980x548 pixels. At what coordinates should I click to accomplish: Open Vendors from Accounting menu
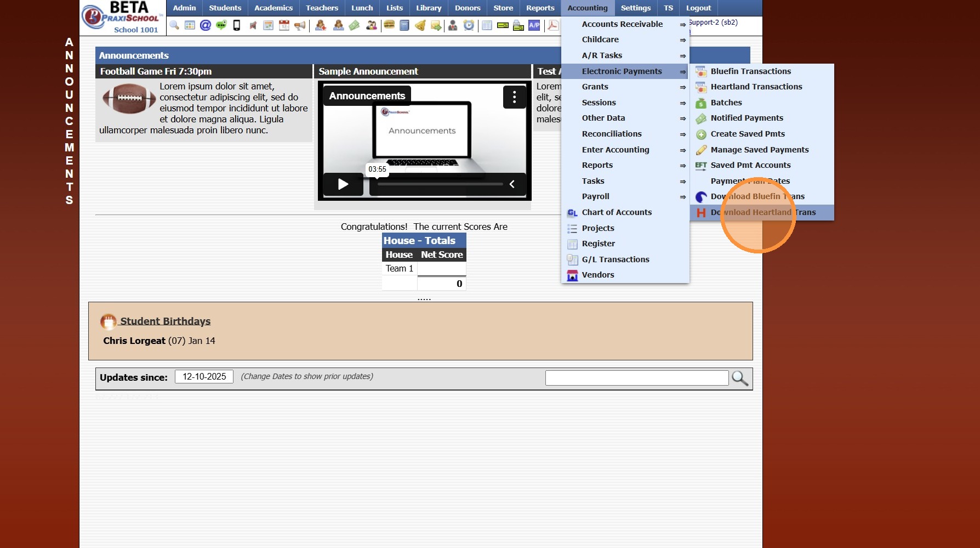click(625, 275)
